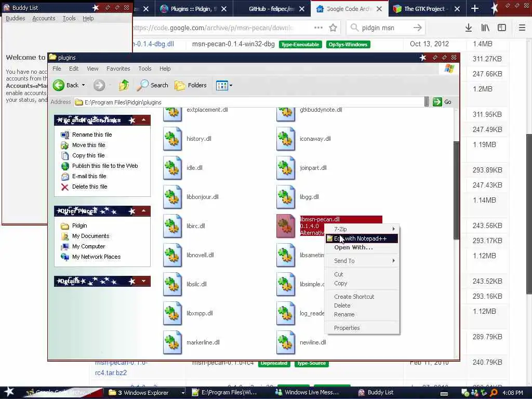Screen dimensions: 532x399
Task: Choose Delete in the context menu
Action: (x=362, y=305)
